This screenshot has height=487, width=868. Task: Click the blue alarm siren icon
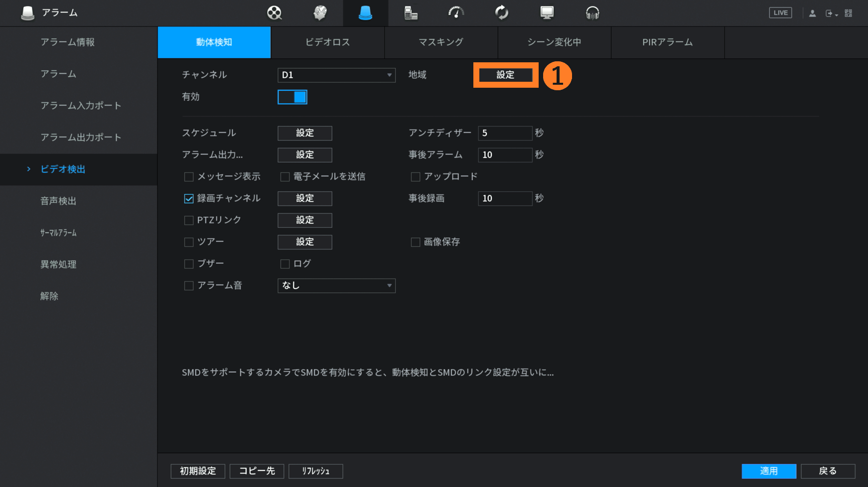[x=365, y=13]
